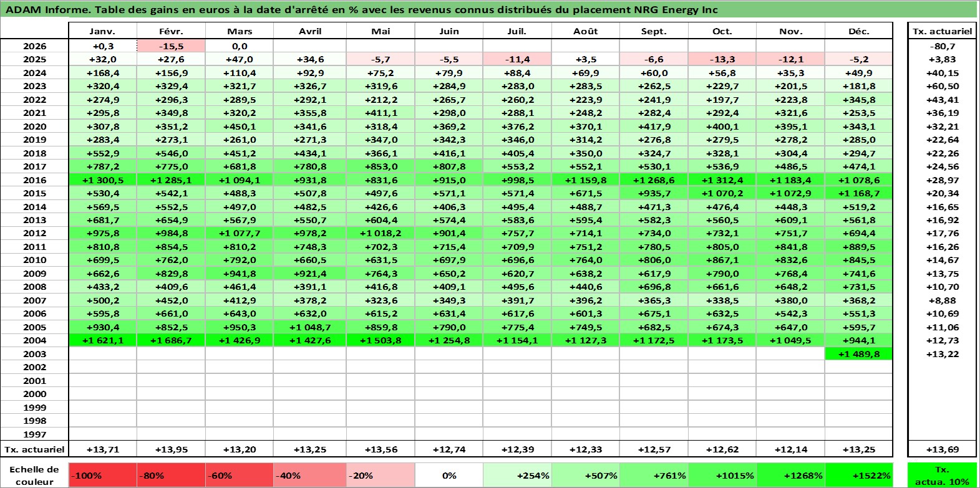Image resolution: width=980 pixels, height=488 pixels.
Task: Click the 'Echelle de couleur' label
Action: click(x=34, y=475)
